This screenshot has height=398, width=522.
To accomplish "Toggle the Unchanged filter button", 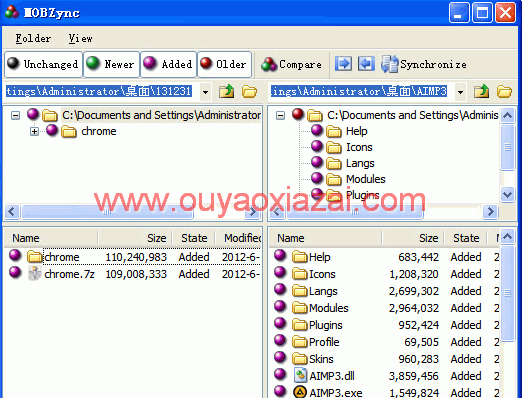I will [x=43, y=64].
